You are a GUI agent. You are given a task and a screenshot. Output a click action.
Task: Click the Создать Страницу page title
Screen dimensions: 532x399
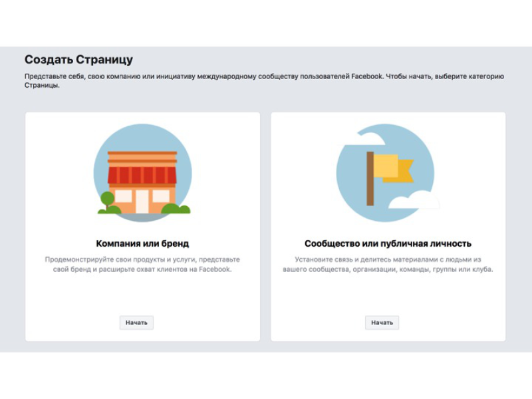point(78,59)
